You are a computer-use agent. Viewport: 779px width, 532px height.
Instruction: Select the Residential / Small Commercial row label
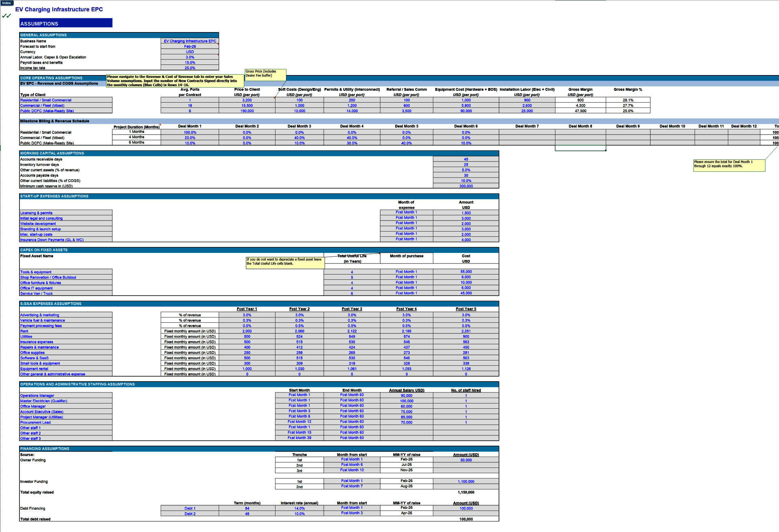(x=46, y=100)
